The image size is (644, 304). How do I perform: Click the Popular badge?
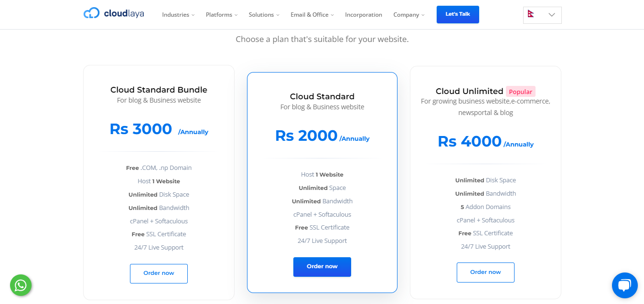coord(520,91)
